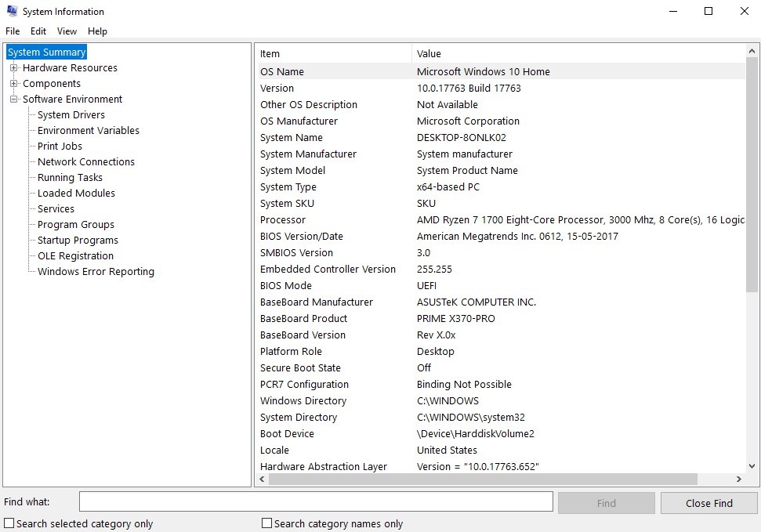Screen dimensions: 761x532
Task: Open the File menu
Action: point(13,31)
